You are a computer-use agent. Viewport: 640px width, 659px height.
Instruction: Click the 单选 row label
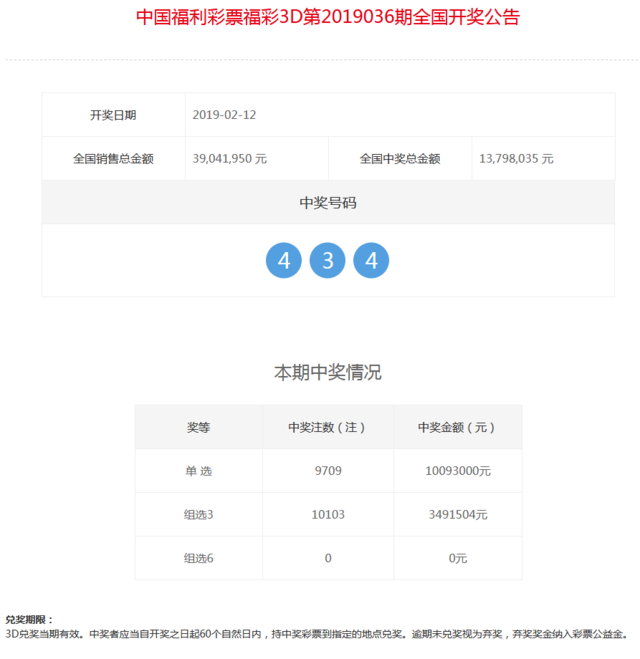[199, 471]
